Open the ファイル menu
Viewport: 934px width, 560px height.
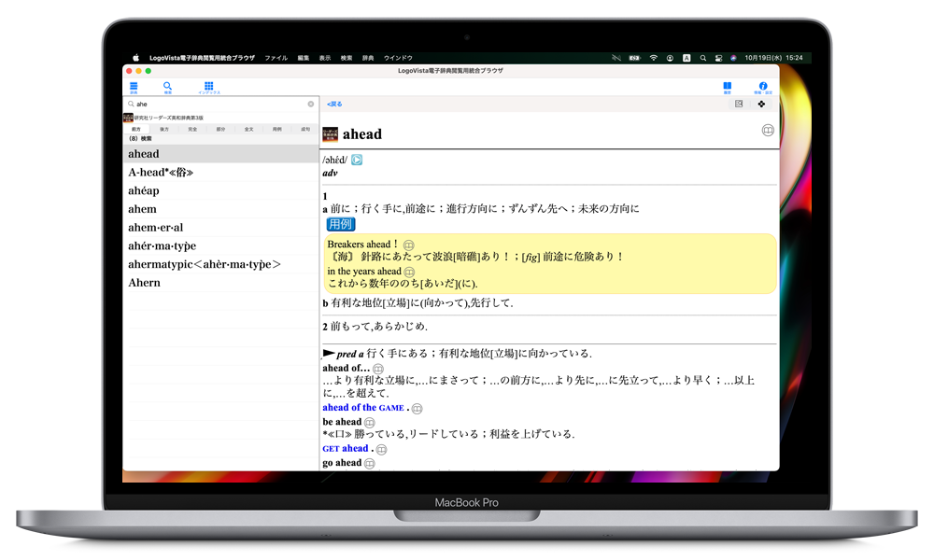point(276,58)
